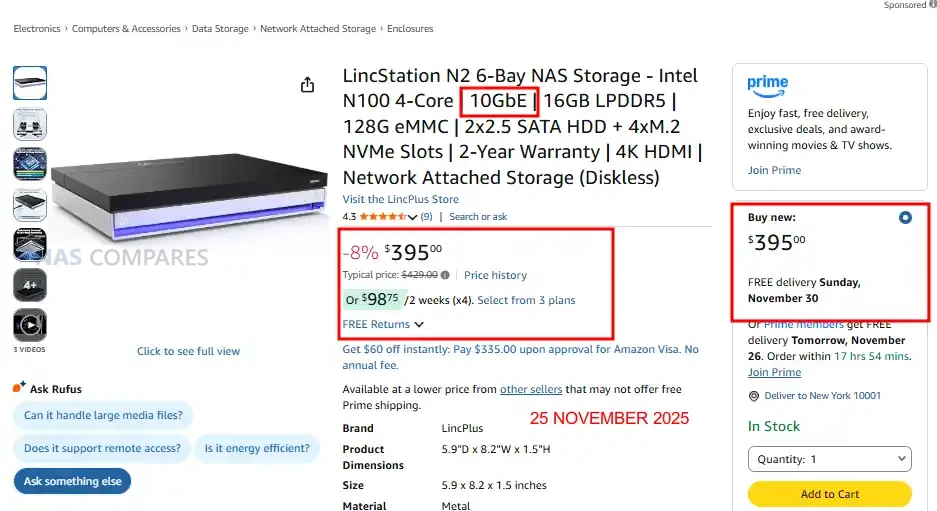Navigate to Network Attached Storage breadcrumb
Screen dimensions: 937x511
(x=318, y=29)
